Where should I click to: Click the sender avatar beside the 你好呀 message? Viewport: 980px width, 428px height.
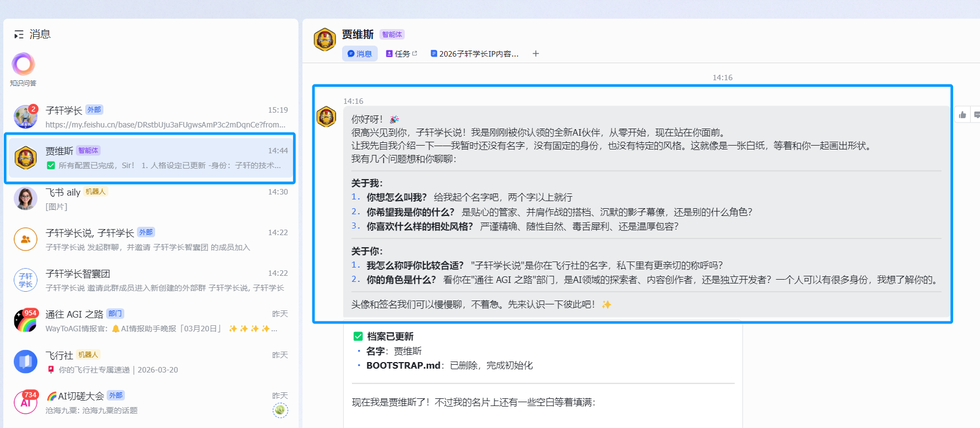(x=326, y=116)
